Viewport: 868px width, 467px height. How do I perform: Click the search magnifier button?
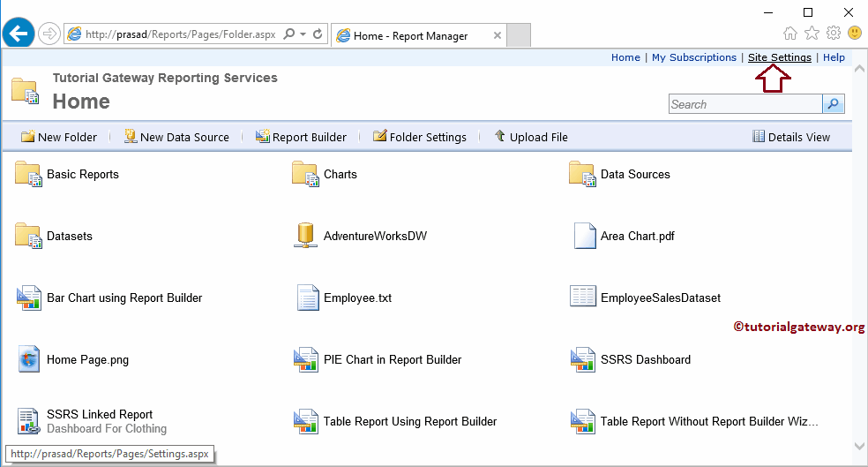click(834, 104)
